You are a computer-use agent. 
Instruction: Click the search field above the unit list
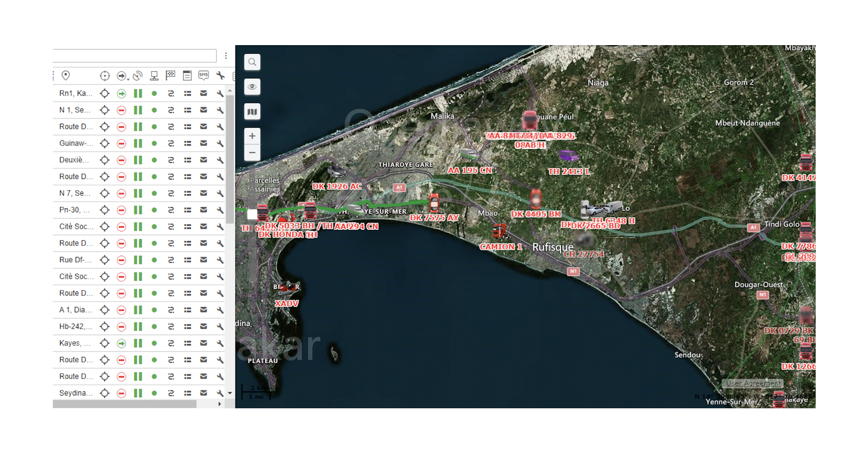coord(134,55)
